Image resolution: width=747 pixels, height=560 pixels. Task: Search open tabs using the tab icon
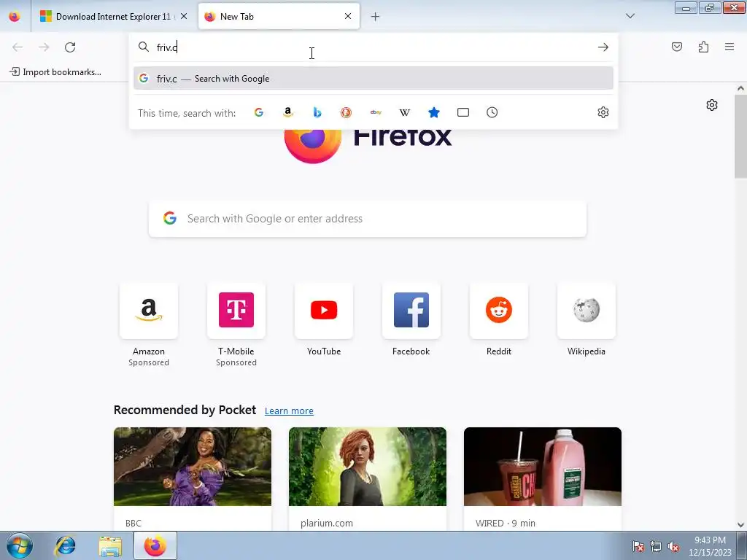pos(463,112)
